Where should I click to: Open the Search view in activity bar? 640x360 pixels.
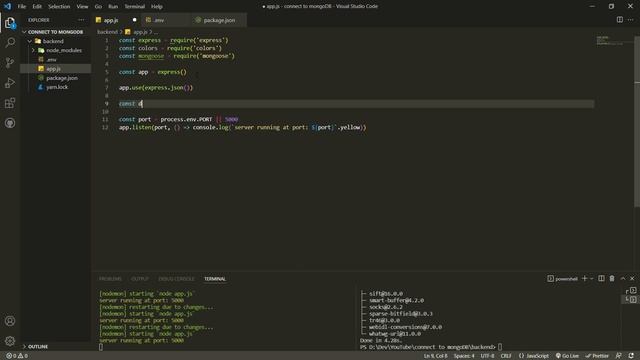click(10, 42)
